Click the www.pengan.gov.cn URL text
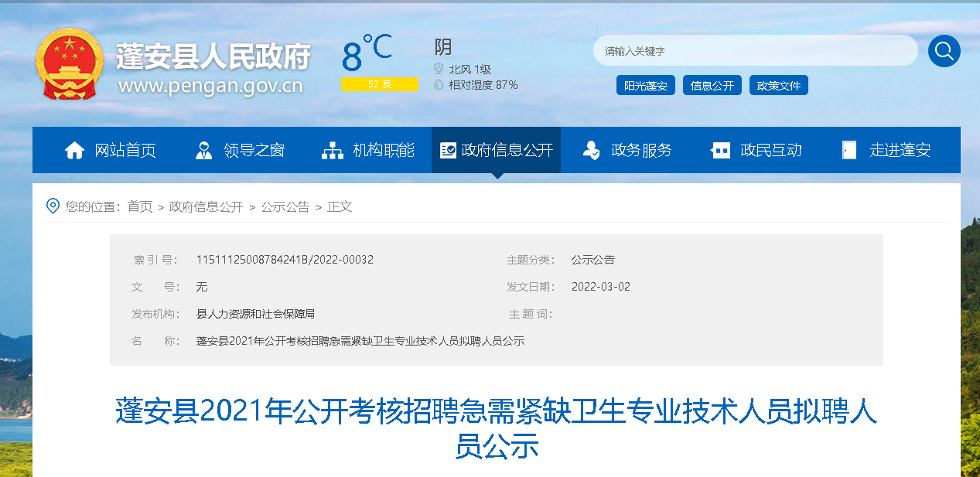The width and height of the screenshot is (980, 477). [210, 85]
